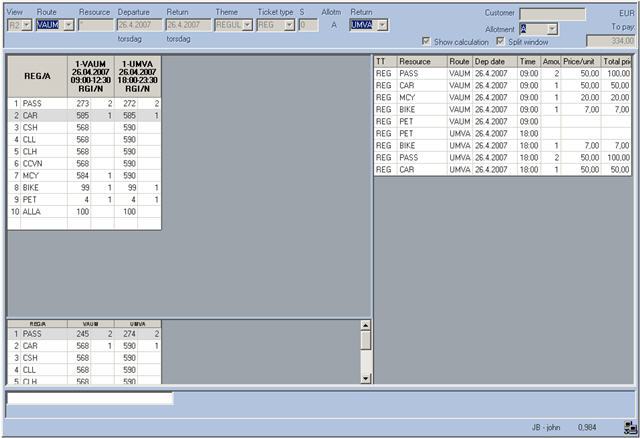The width and height of the screenshot is (640, 438).
Task: Click the VAUM header in lower grid
Action: pos(91,324)
